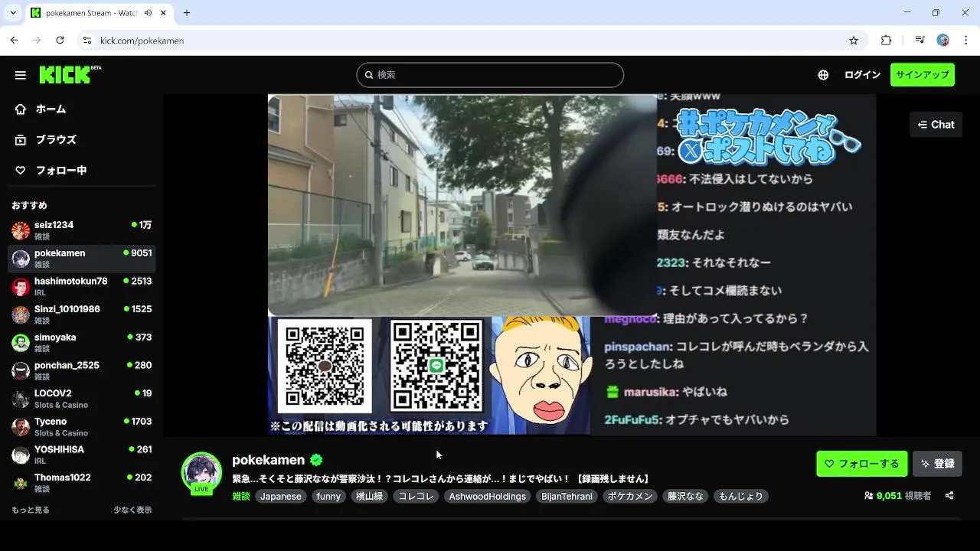980x551 pixels.
Task: View site information icon in address bar
Action: [x=87, y=41]
